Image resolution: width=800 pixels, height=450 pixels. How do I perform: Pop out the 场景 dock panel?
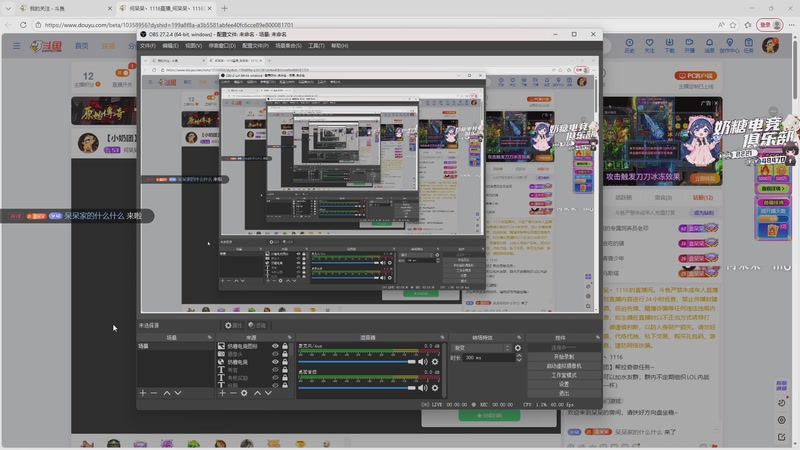click(x=209, y=338)
